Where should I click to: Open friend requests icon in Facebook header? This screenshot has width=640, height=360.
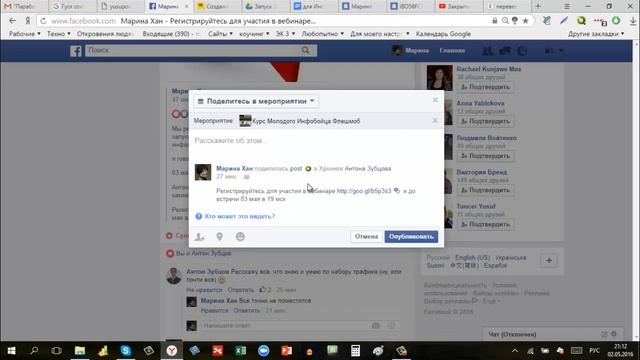click(x=487, y=51)
